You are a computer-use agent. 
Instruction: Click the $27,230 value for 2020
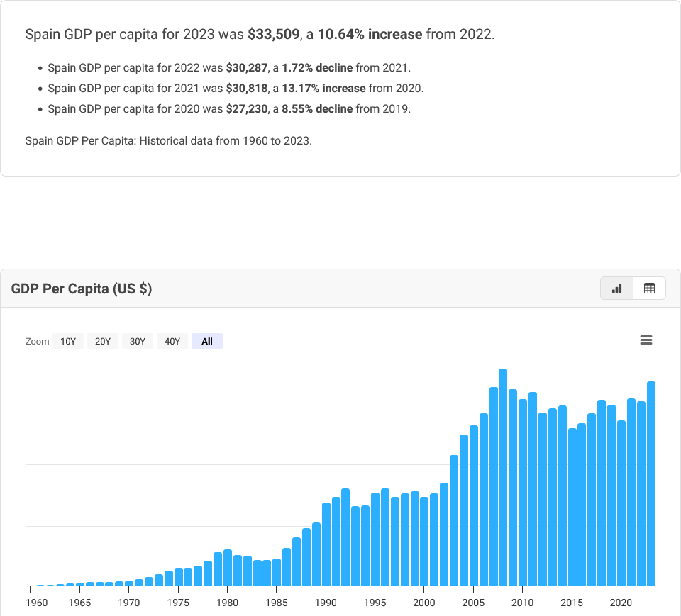(247, 108)
